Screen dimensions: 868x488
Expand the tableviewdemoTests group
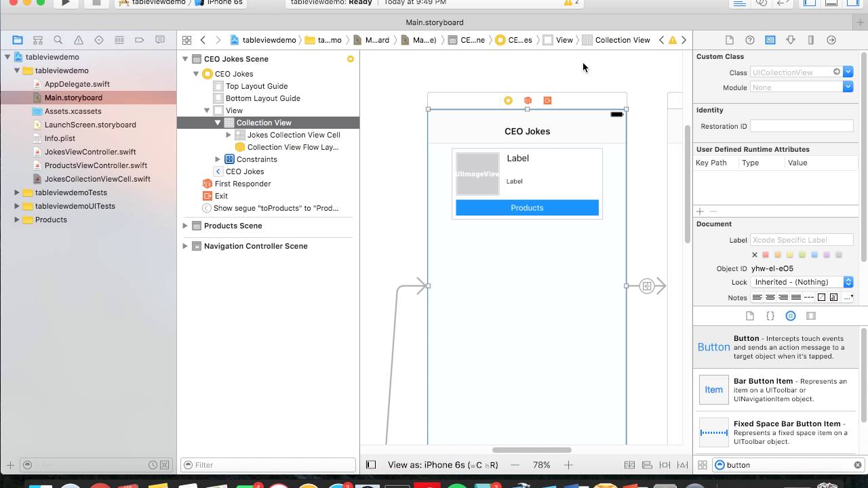(x=17, y=192)
